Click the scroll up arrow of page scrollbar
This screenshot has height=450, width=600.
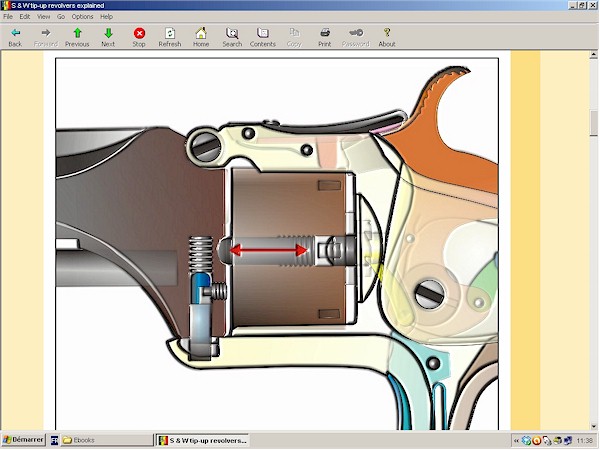click(x=593, y=55)
